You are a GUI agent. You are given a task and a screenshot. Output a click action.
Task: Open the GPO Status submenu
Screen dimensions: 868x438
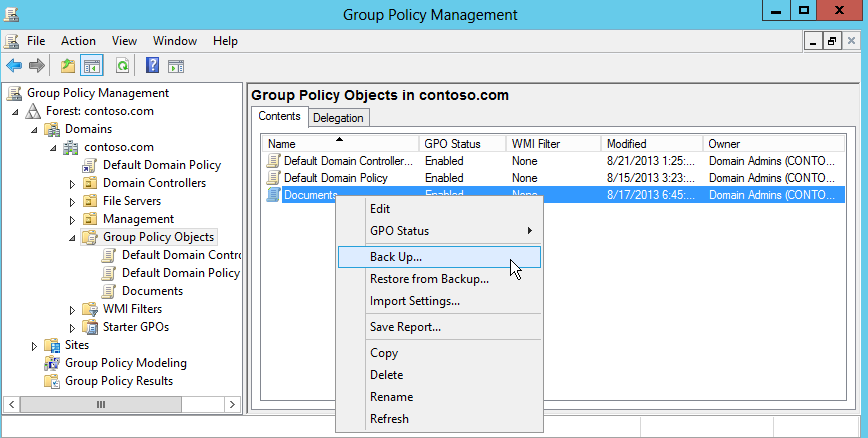point(439,231)
